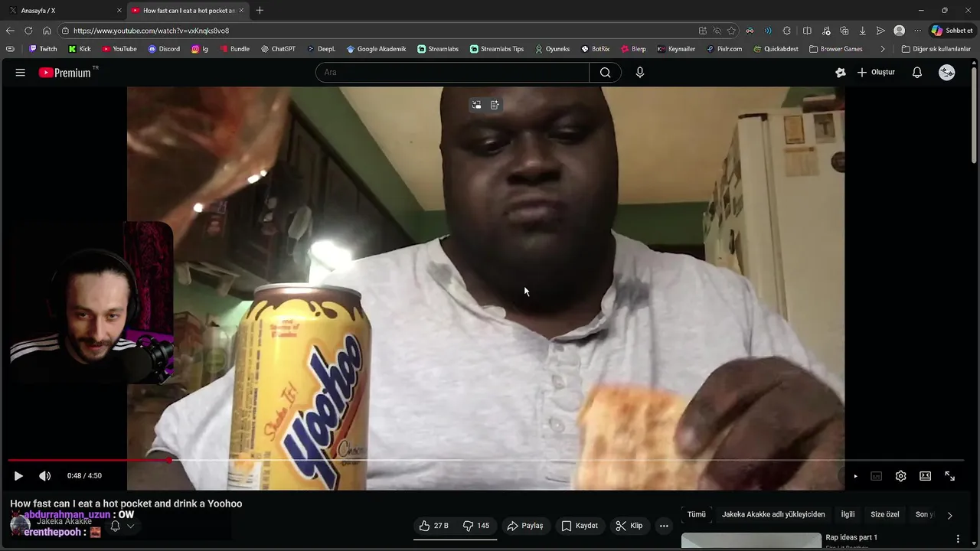Open YouTube notifications bell
Screen dimensions: 980x551
pyautogui.click(x=917, y=73)
